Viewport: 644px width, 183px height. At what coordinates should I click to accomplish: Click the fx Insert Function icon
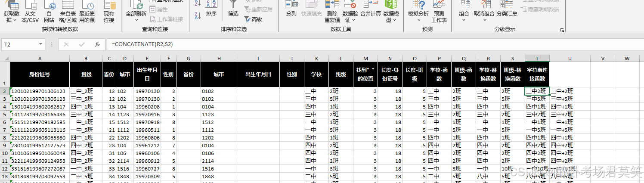tap(97, 44)
